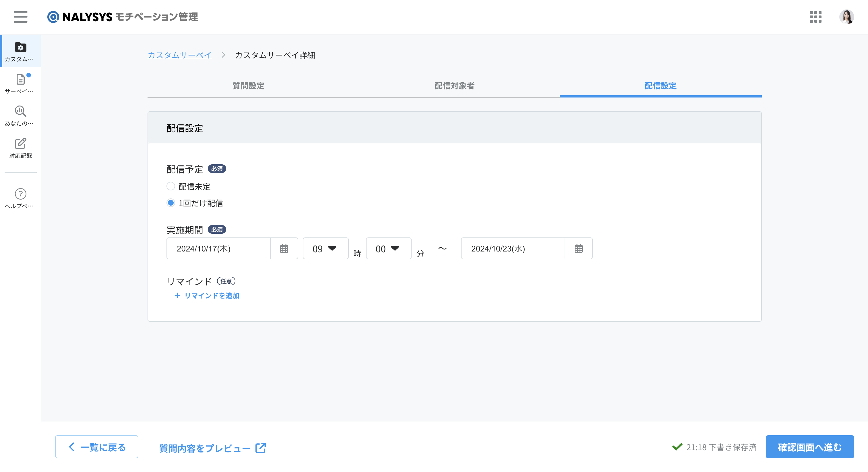Open the minute dropdown showing 00
The image size is (868, 472).
point(389,248)
